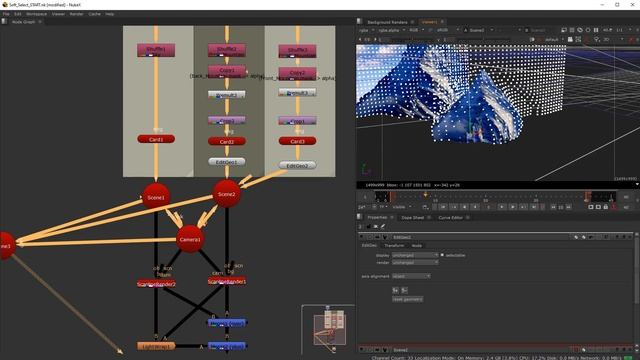Click the current frame number field

pos(488,207)
